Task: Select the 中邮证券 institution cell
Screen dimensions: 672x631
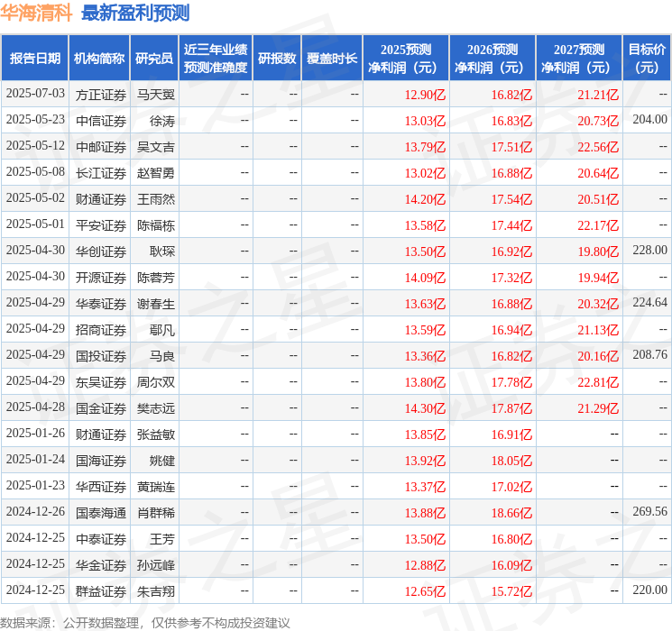Action: (x=101, y=147)
